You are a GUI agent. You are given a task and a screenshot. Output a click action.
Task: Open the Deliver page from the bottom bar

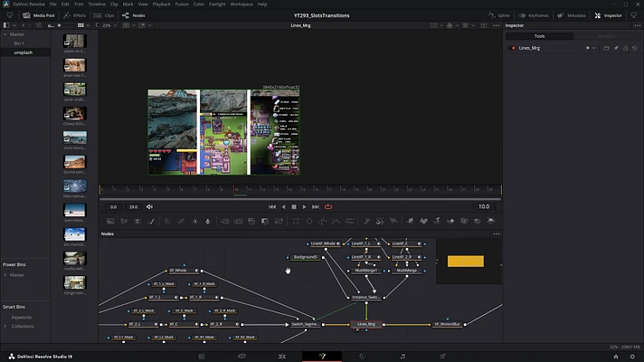coord(443,357)
